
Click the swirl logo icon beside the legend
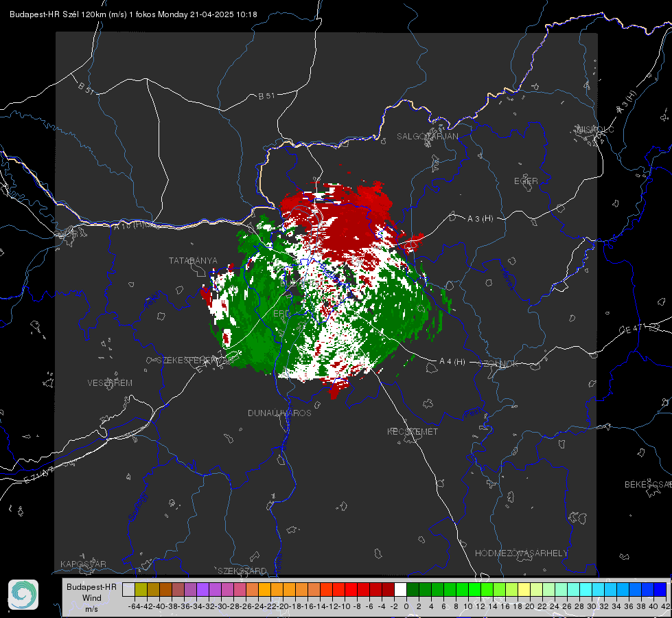click(23, 595)
